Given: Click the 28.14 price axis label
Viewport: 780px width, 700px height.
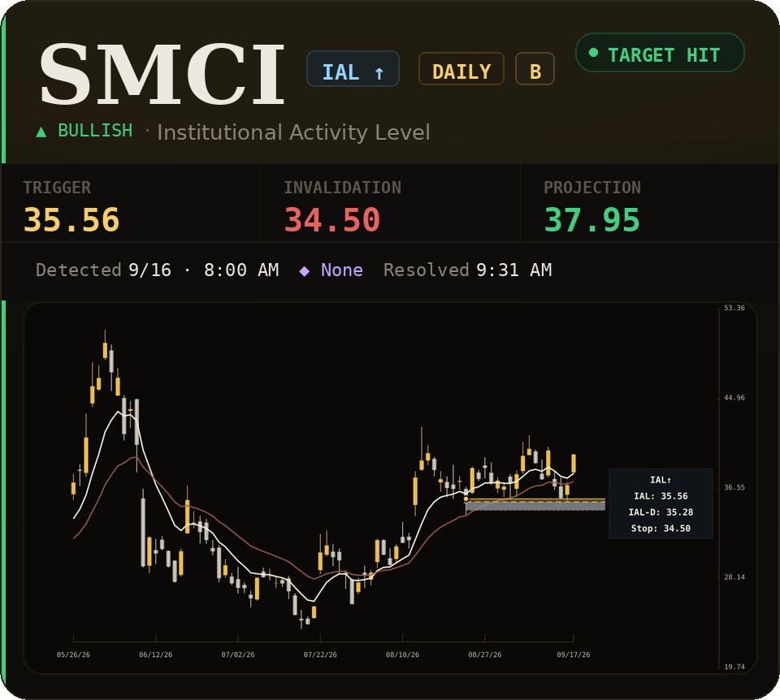Looking at the screenshot, I should pyautogui.click(x=734, y=577).
